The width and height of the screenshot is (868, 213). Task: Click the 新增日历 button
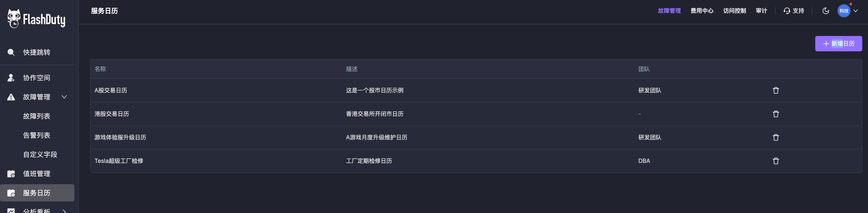[839, 43]
